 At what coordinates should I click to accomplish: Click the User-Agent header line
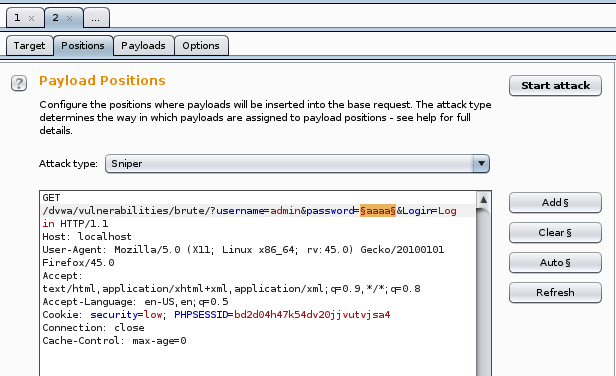pyautogui.click(x=243, y=249)
